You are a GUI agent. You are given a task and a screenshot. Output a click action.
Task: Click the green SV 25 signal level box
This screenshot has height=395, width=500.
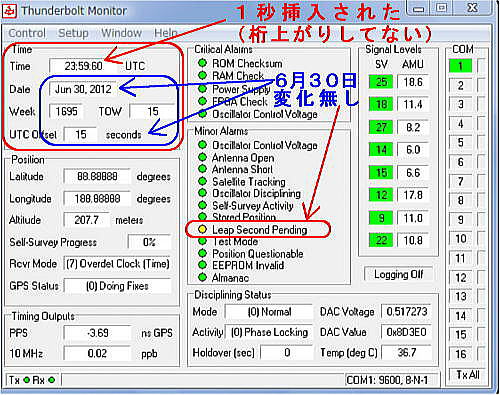[x=381, y=82]
